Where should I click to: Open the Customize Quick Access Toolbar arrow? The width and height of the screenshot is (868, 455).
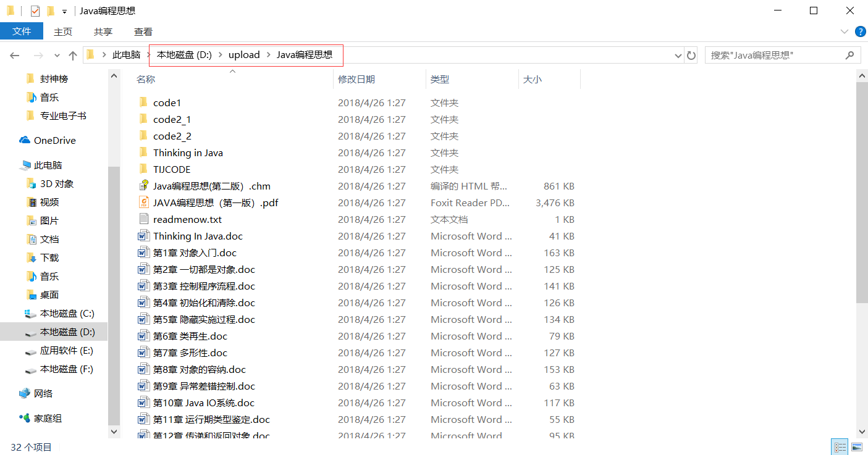pyautogui.click(x=64, y=12)
